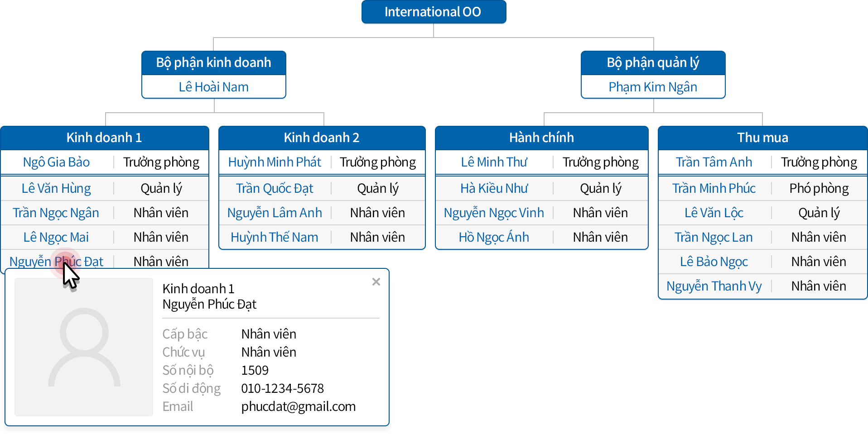
Task: Select Bộ phận quản lý department header
Action: [652, 62]
